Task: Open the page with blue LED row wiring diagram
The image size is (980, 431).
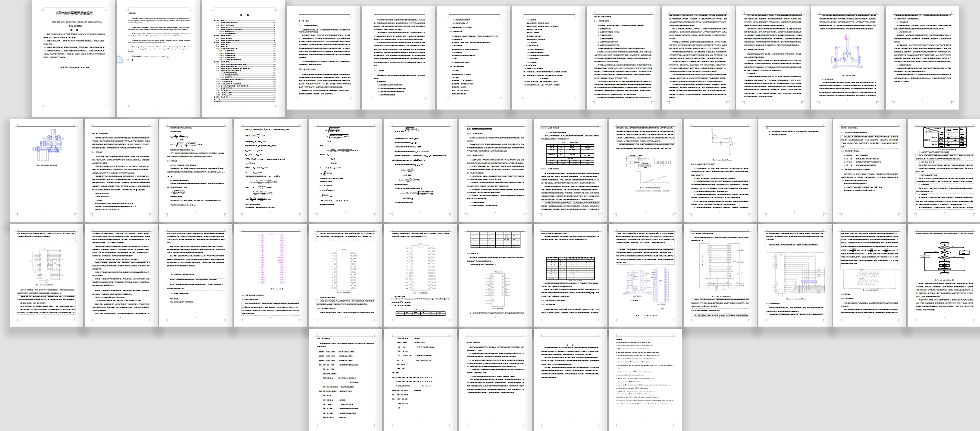Action: click(794, 275)
